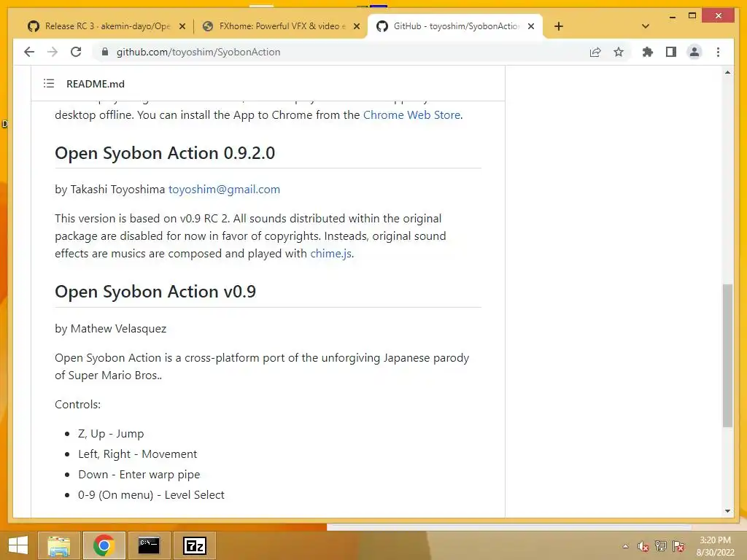Click the Z, Up - Jump list item
Image resolution: width=747 pixels, height=560 pixels.
[x=111, y=434]
